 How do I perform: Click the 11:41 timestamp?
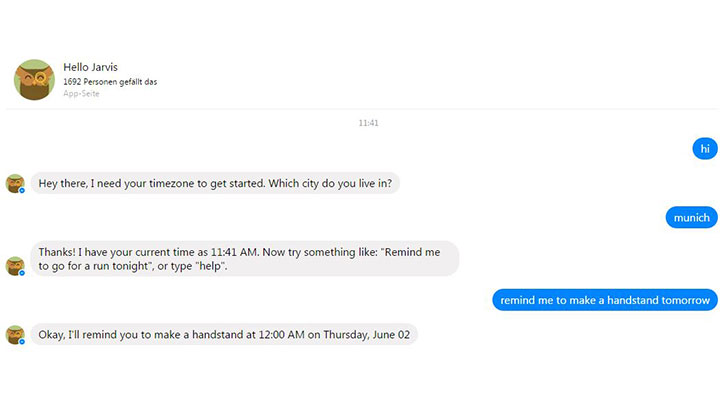coord(368,123)
